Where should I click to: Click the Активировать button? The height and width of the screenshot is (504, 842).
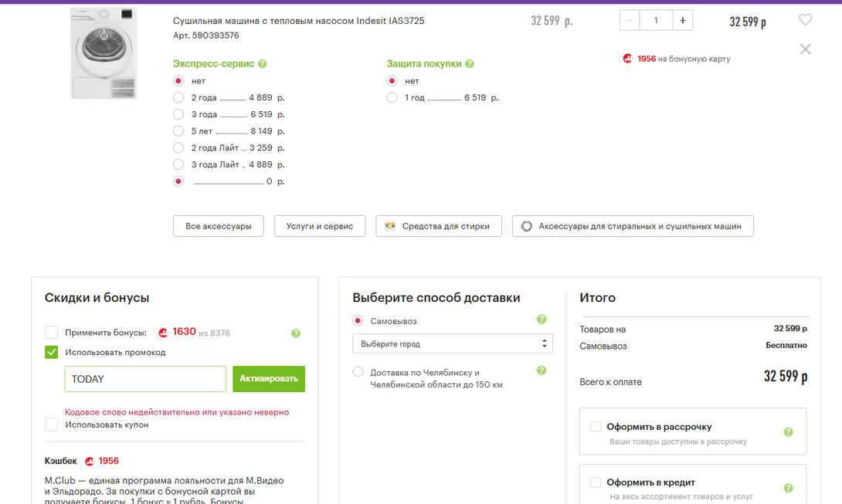point(269,379)
